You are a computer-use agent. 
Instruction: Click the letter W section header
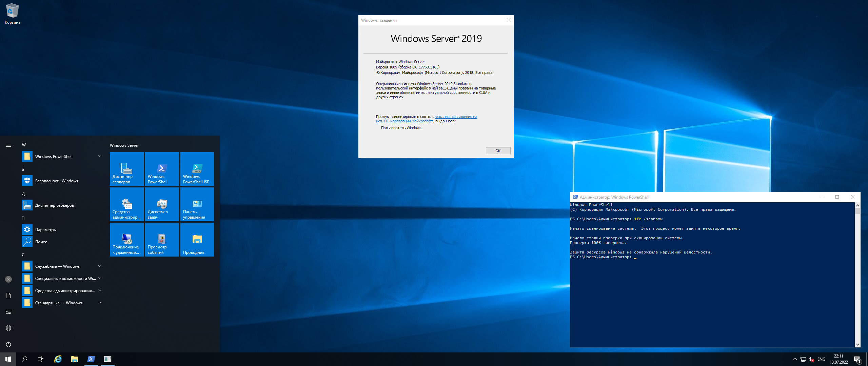click(x=24, y=145)
